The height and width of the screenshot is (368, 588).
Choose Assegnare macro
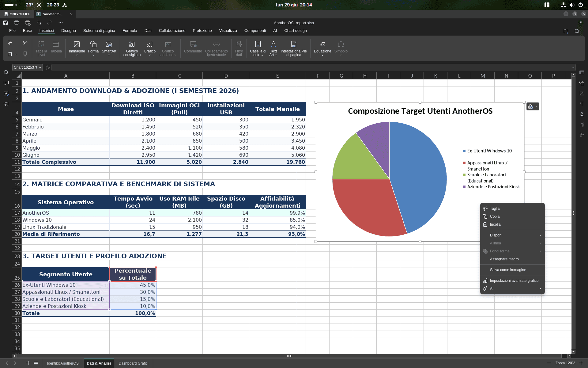(x=512, y=259)
